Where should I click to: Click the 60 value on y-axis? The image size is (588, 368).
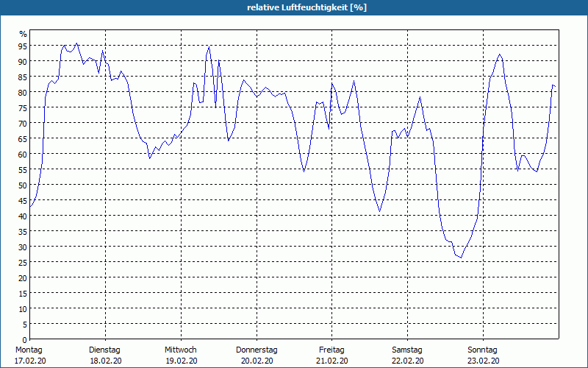point(23,154)
